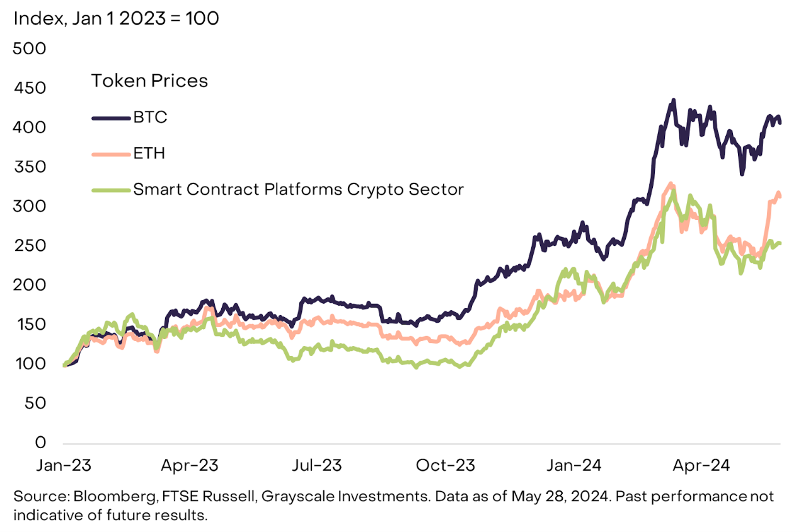Click the BTC legend line swatch

111,118
